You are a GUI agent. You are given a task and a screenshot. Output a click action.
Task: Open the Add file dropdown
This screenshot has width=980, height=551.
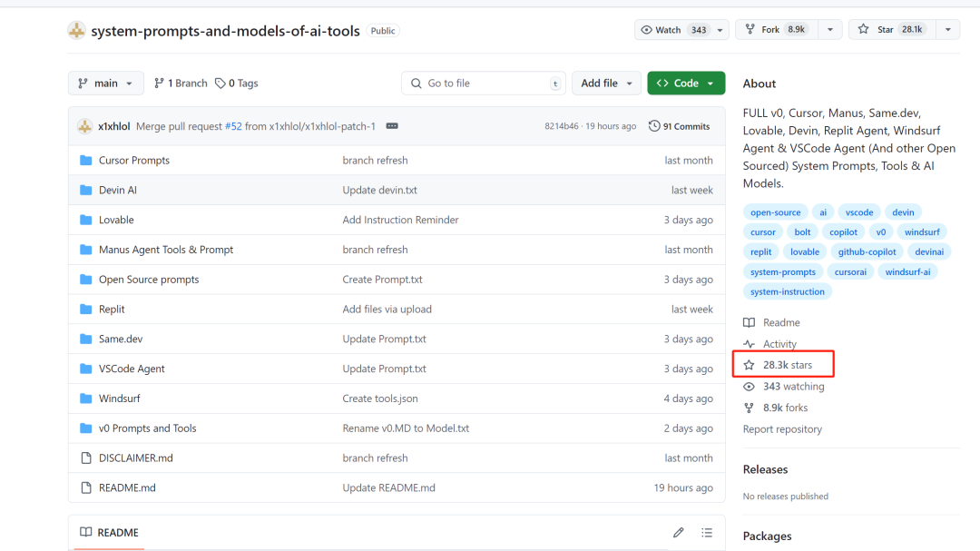tap(606, 84)
